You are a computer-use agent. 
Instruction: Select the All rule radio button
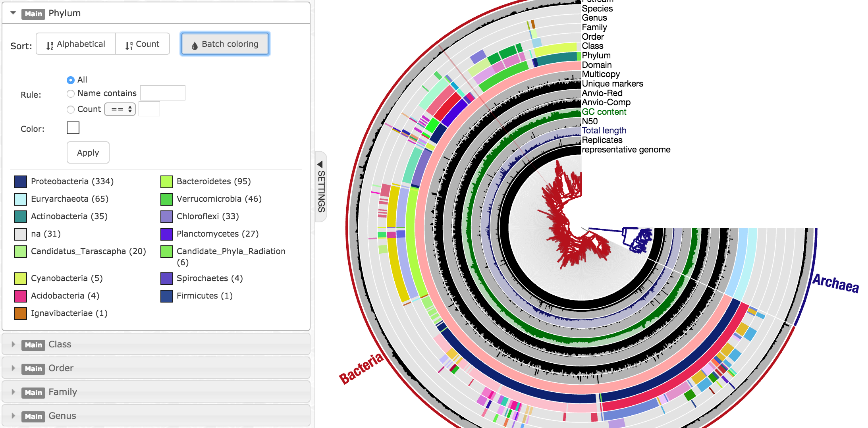[x=71, y=80]
